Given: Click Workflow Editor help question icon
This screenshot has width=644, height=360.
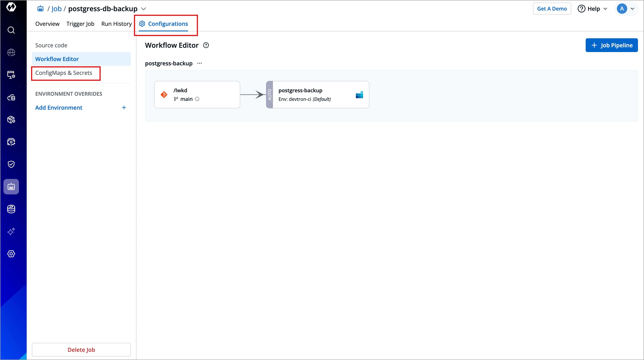Looking at the screenshot, I should [x=206, y=45].
